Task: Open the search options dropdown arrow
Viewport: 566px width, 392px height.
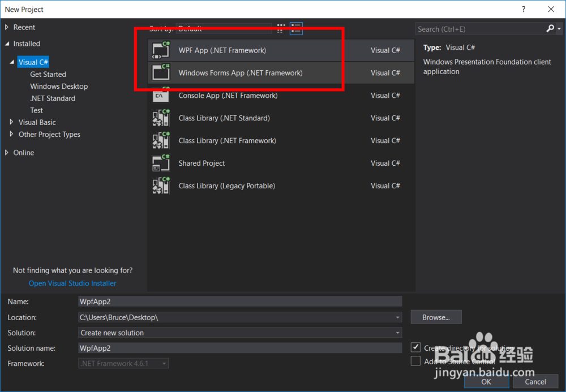Action: pyautogui.click(x=559, y=28)
